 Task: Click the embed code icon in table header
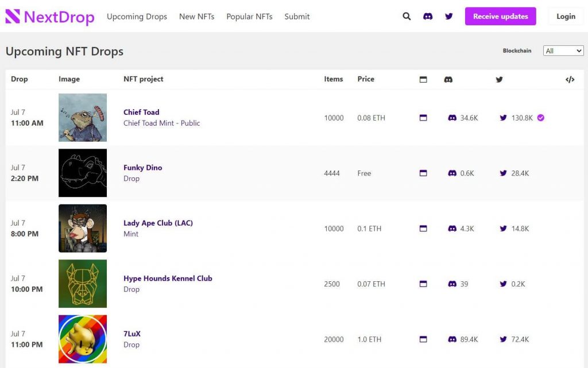click(x=570, y=80)
